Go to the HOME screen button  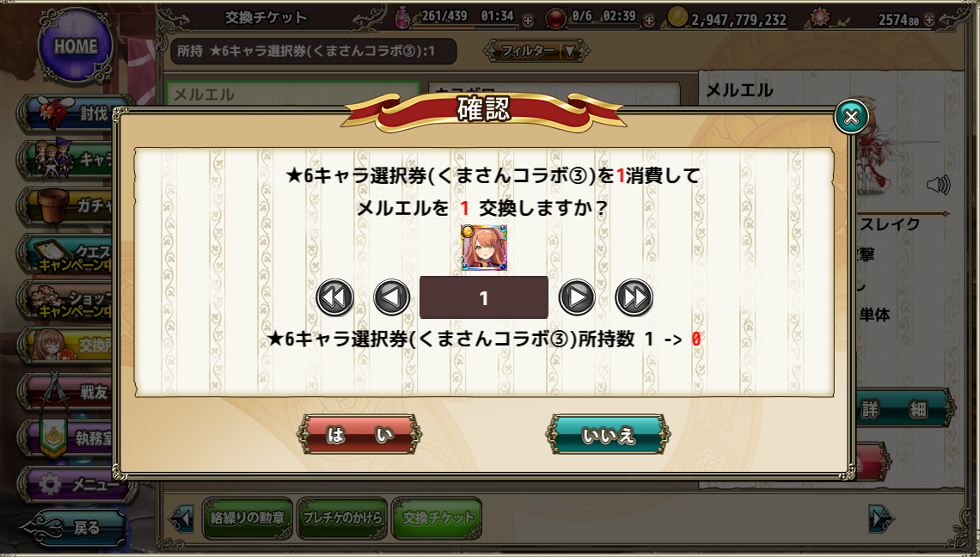(76, 46)
